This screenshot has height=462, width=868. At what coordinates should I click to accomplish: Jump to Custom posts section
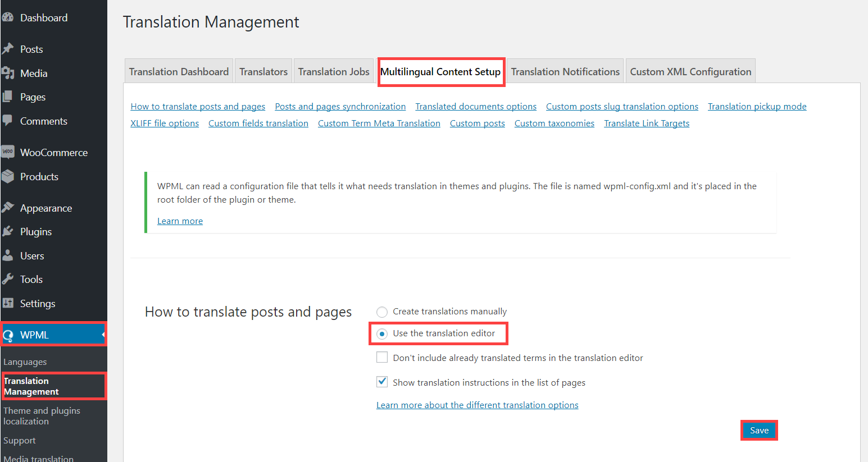tap(478, 123)
